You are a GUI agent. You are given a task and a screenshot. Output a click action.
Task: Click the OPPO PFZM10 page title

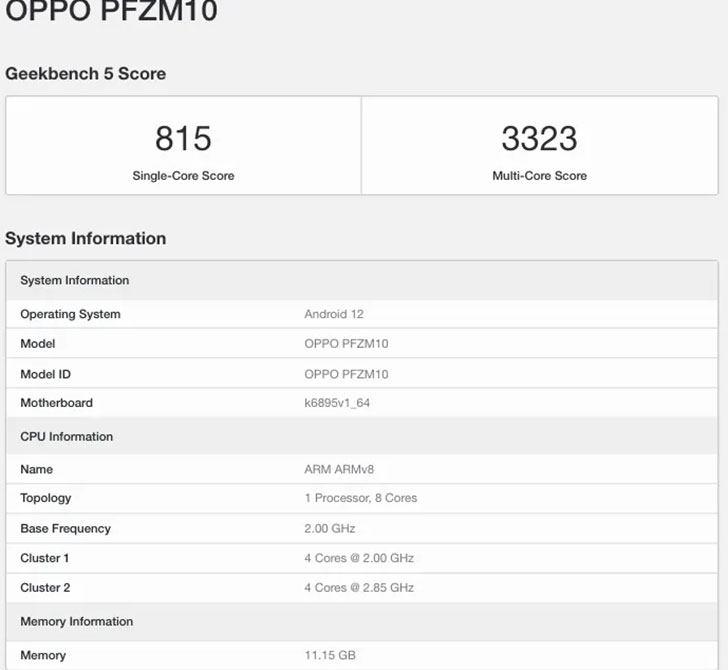pos(111,10)
